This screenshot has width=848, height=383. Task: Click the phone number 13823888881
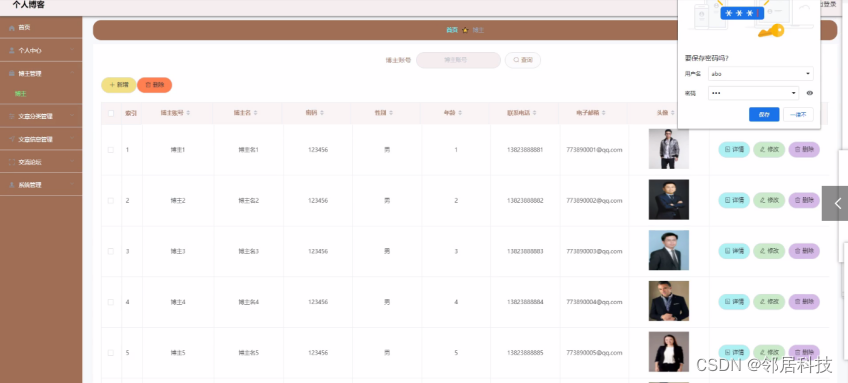point(525,150)
